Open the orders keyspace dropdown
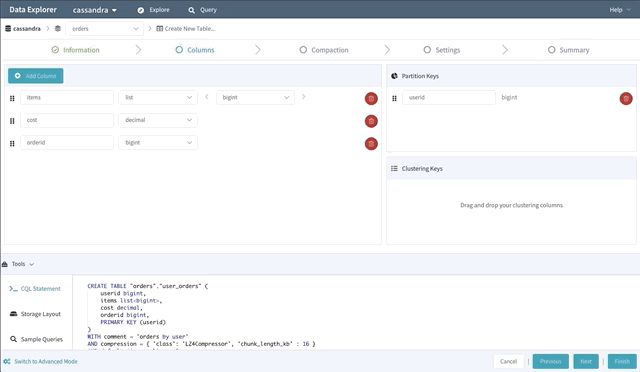This screenshot has width=640, height=372. click(x=104, y=29)
